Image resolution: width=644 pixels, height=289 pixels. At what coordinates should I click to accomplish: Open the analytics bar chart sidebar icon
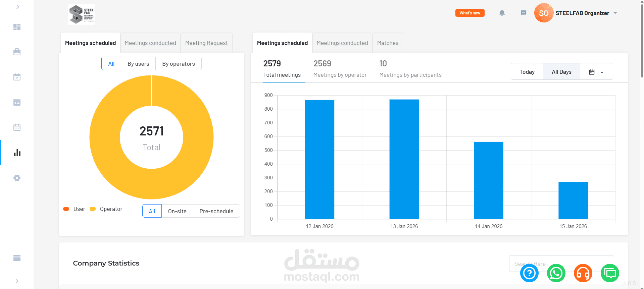click(17, 153)
